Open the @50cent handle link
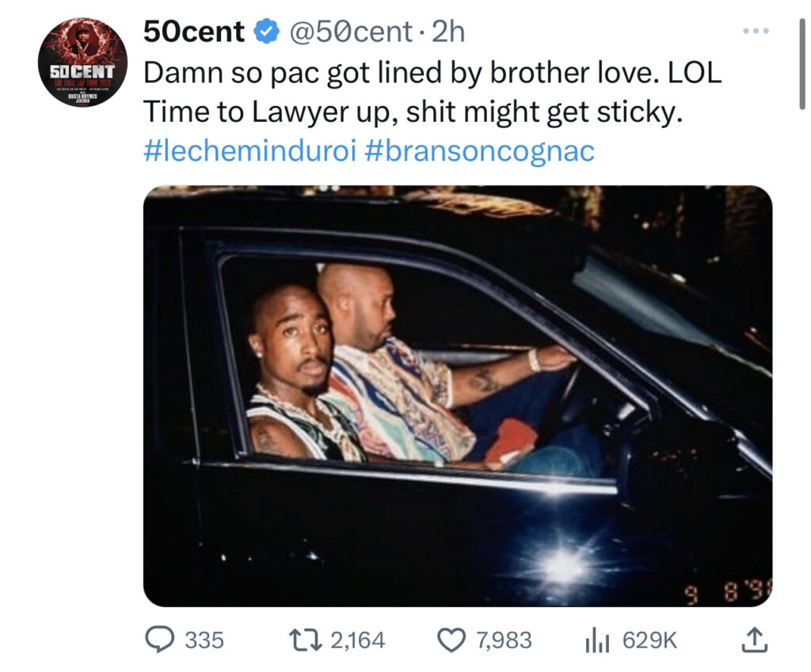This screenshot has width=811, height=672. [x=351, y=32]
